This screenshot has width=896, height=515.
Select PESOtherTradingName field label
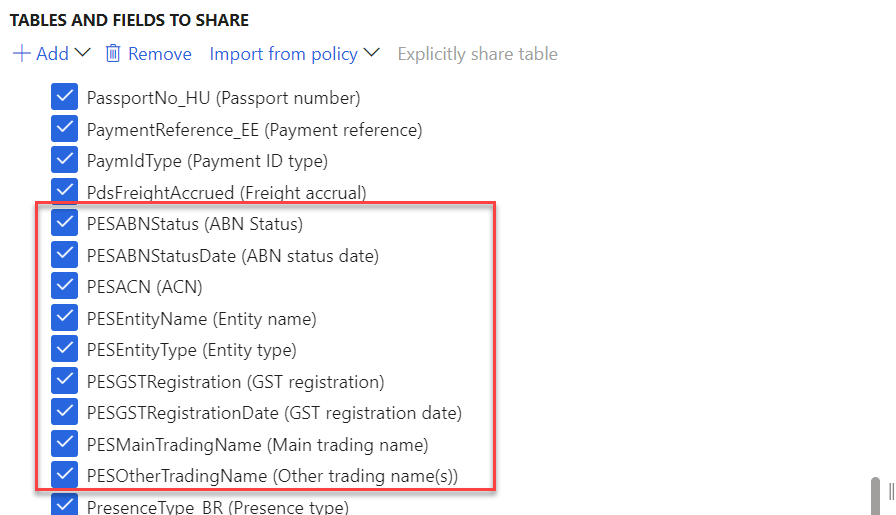273,476
